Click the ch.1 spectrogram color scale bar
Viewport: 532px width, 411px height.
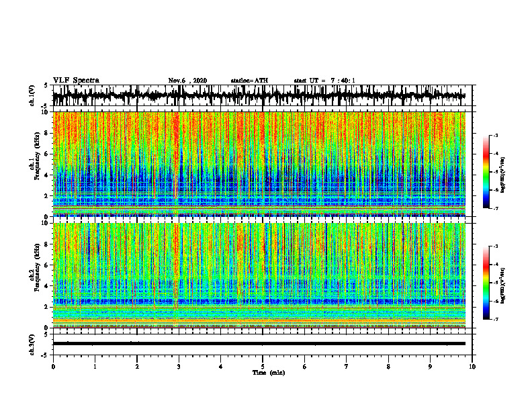486,172
